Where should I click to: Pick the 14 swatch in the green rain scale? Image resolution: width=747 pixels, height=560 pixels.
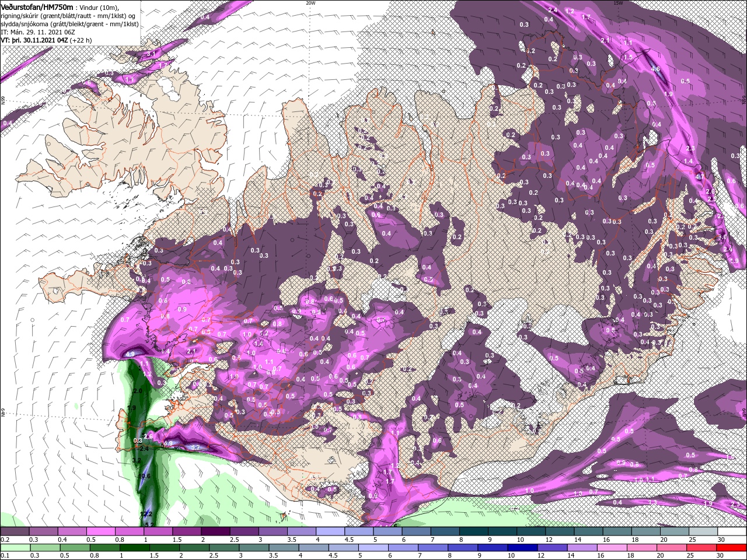tap(582, 548)
